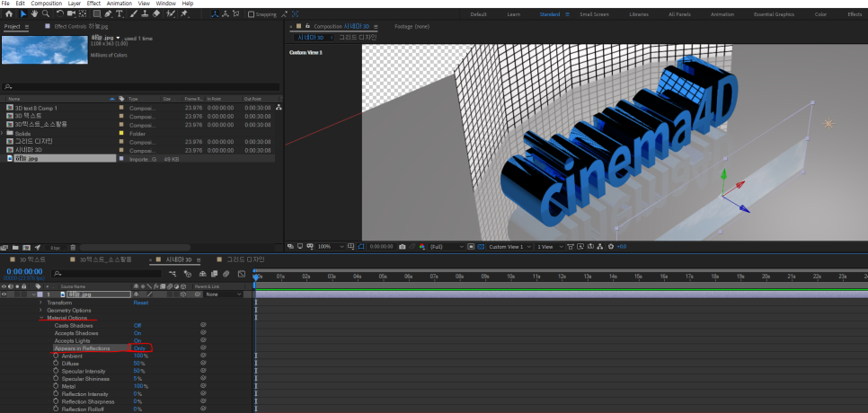Viewport: 868px width, 413px height.
Task: Open the Custom View 1 dropdown
Action: 510,247
